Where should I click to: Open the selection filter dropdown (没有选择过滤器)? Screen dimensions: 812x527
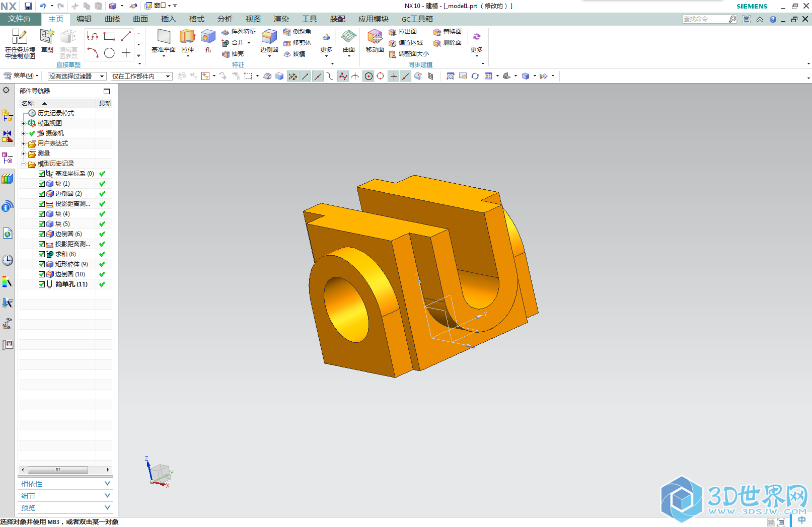(77, 76)
